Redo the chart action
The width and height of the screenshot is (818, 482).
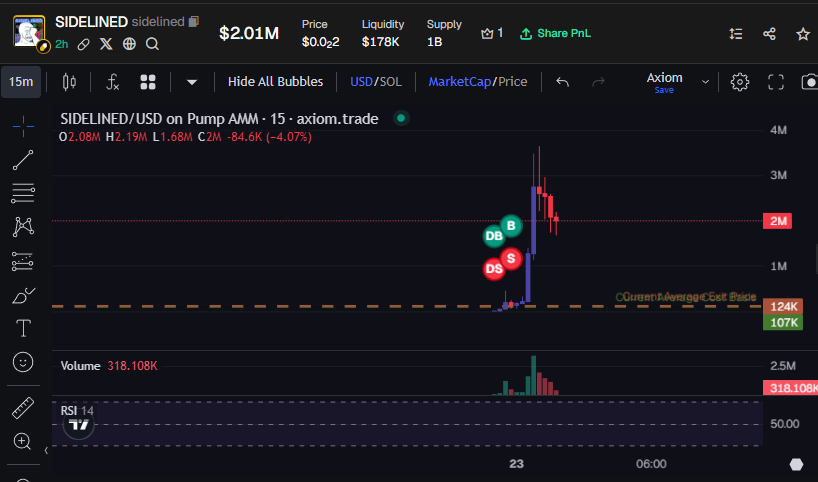(x=598, y=82)
